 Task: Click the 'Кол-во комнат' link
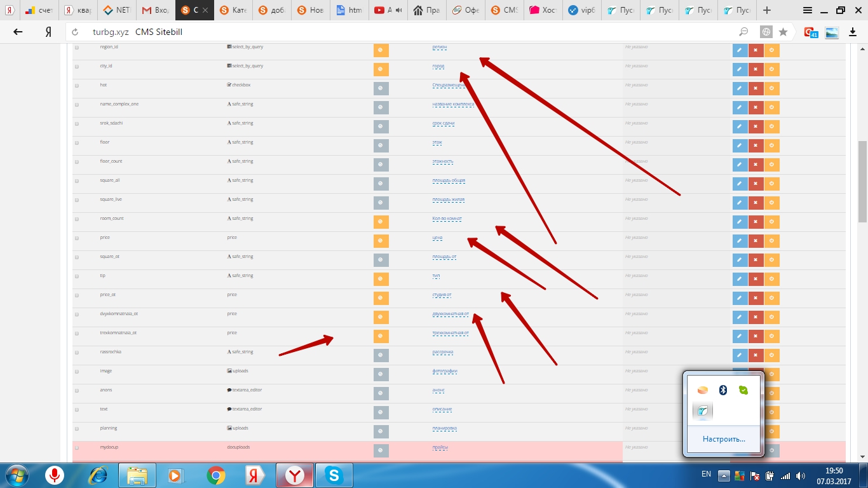[x=447, y=219]
